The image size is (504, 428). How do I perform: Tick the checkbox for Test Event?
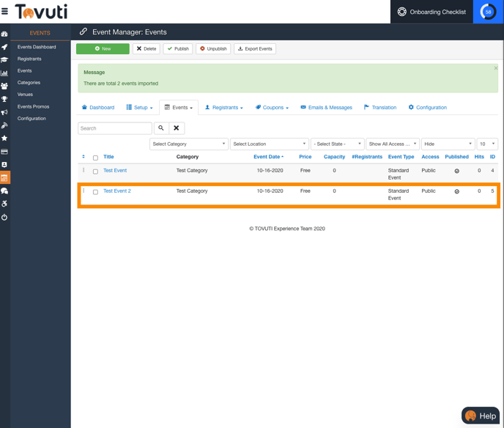click(x=95, y=171)
